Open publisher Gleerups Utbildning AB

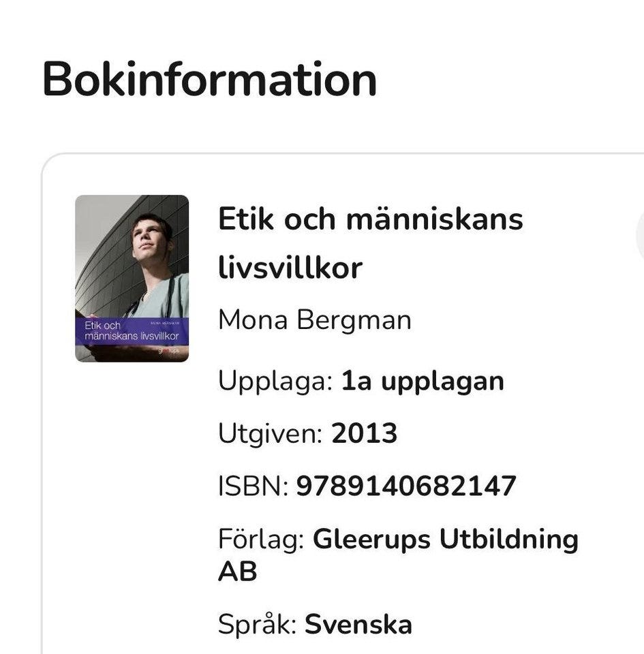(x=445, y=540)
